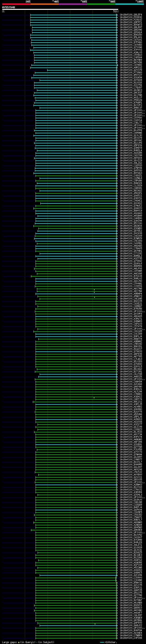Click the white query sequence bar
Image resolution: width=146 pixels, height=644 pixels.
tap(60, 9)
